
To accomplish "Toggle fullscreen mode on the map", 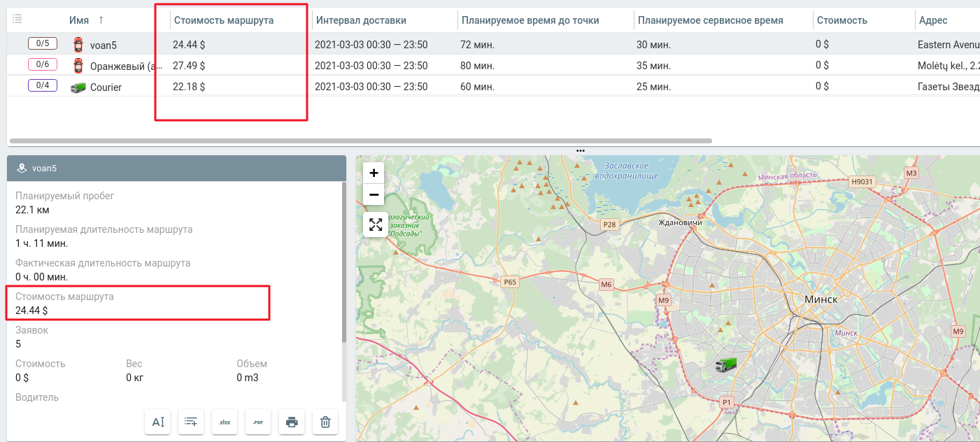I will click(x=374, y=224).
